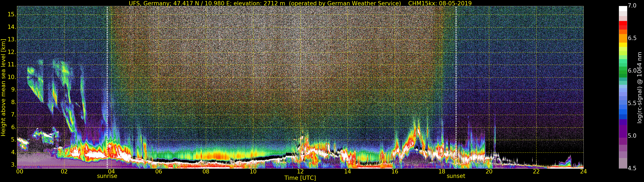Click the height axis tick '10.'
The height and width of the screenshot is (182, 644).
(x=12, y=77)
